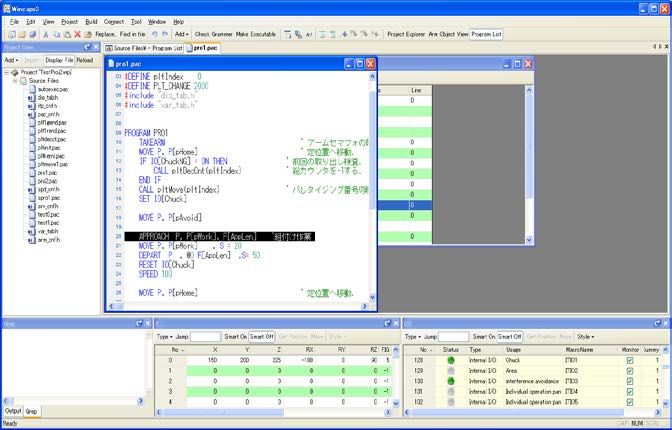Open Type dropdown in I/O panel

pos(413,337)
